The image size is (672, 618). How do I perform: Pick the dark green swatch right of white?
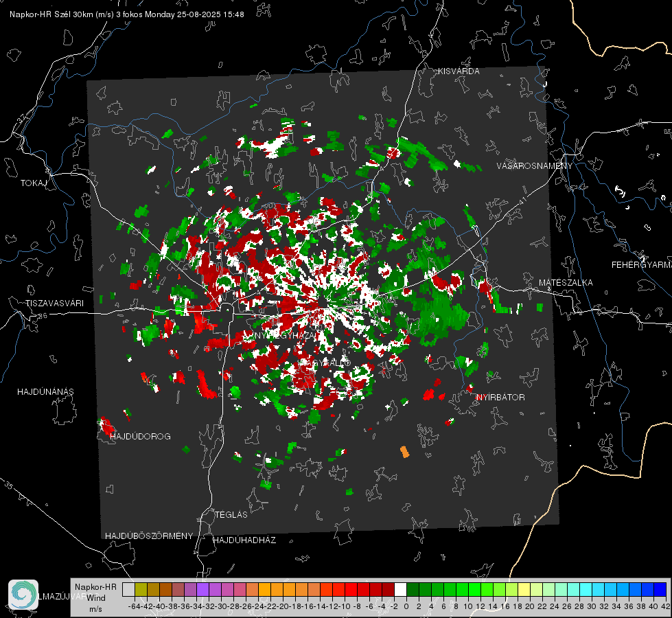(413, 590)
